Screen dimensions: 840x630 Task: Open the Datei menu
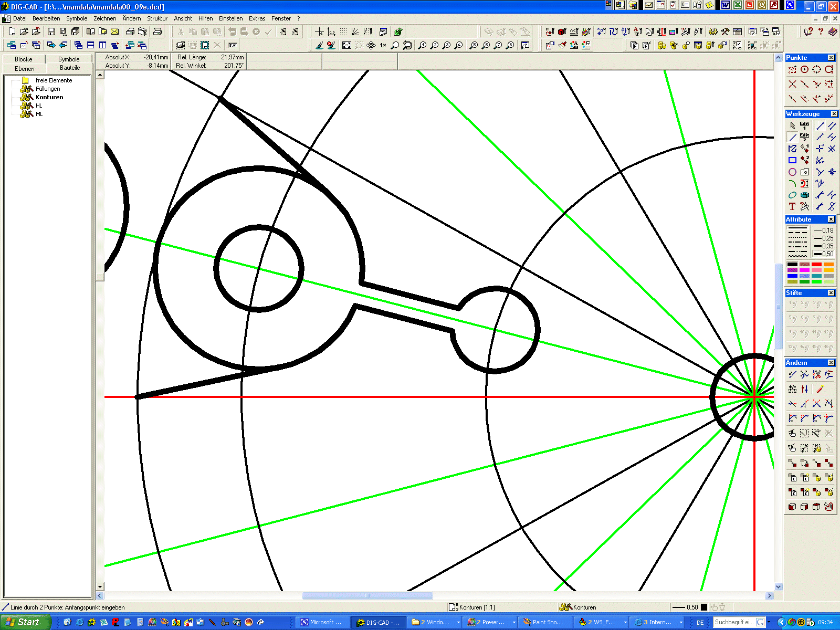[20, 18]
